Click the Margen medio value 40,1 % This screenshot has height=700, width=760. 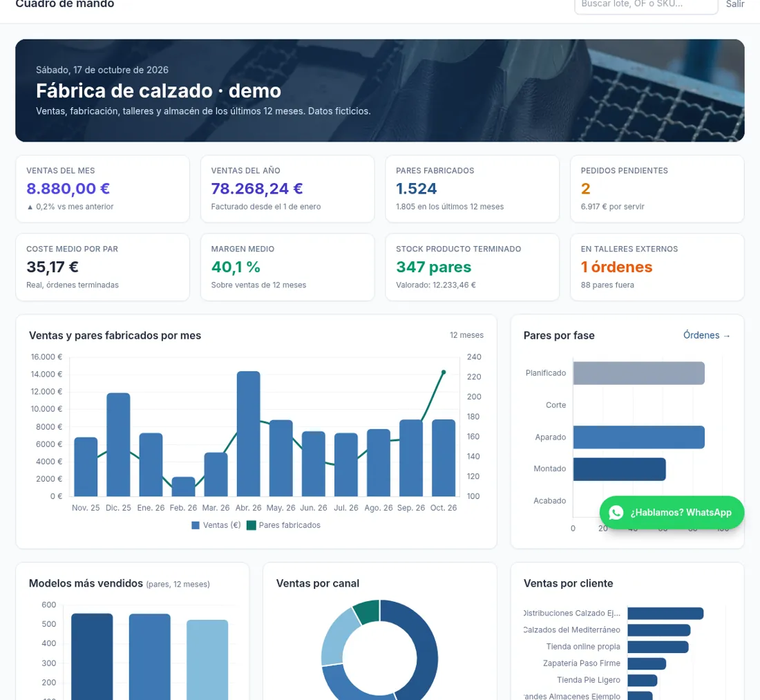click(236, 267)
